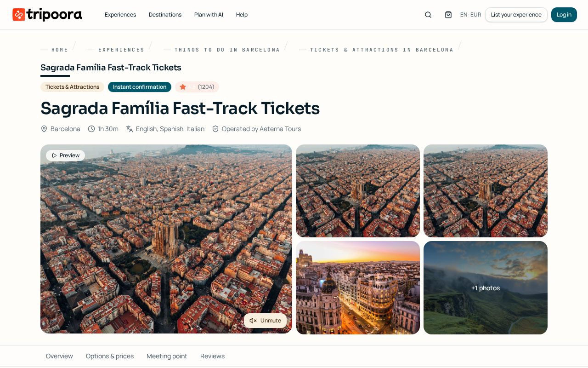Click the Instant confirmation badge

coord(140,87)
